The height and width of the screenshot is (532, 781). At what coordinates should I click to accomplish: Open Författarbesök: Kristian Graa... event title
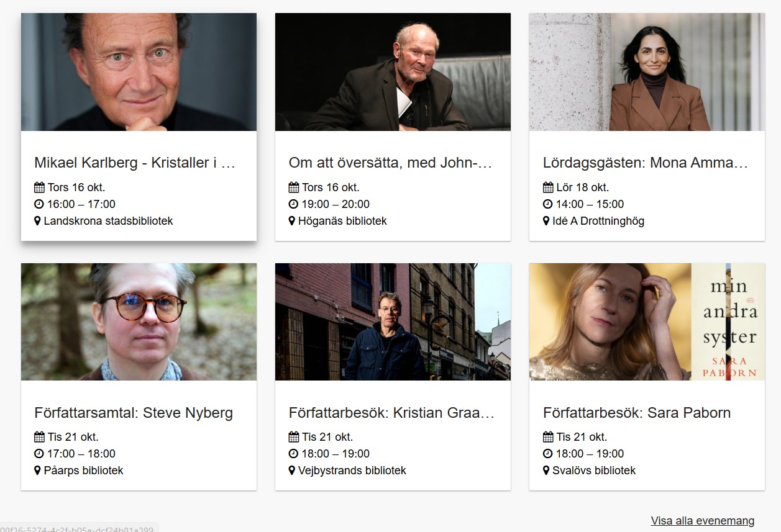tap(391, 413)
